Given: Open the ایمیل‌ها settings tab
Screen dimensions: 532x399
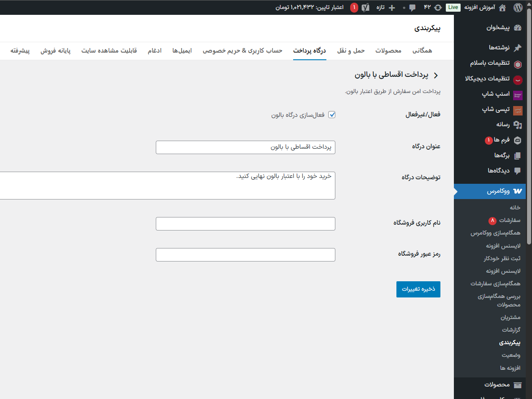Looking at the screenshot, I should 182,51.
